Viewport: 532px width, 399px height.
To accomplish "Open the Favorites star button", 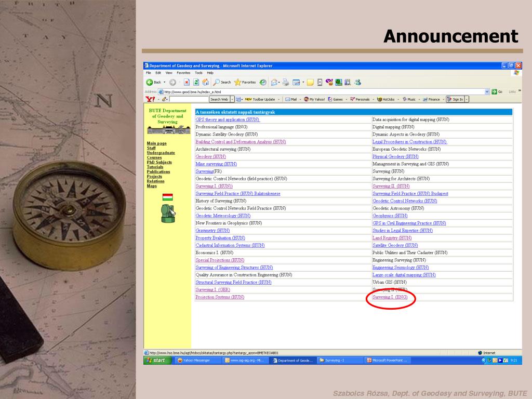I will 245,82.
